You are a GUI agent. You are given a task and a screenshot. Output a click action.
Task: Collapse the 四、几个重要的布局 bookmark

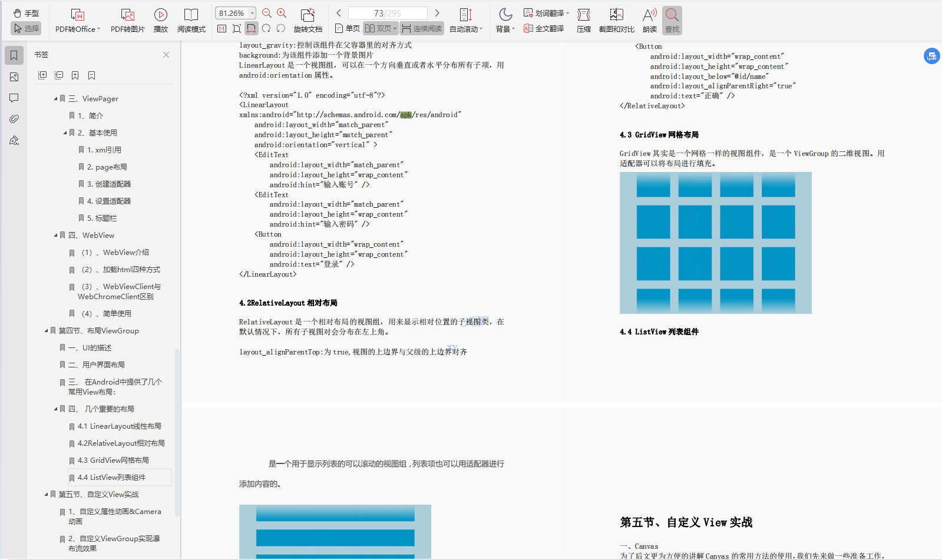(56, 409)
